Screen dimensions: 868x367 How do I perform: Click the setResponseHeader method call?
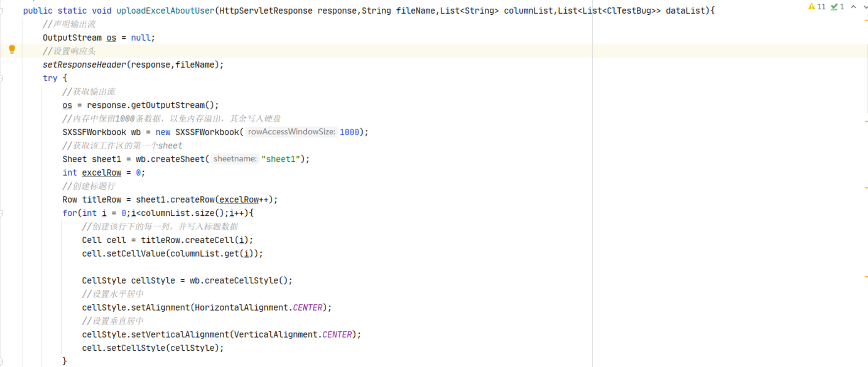[84, 65]
